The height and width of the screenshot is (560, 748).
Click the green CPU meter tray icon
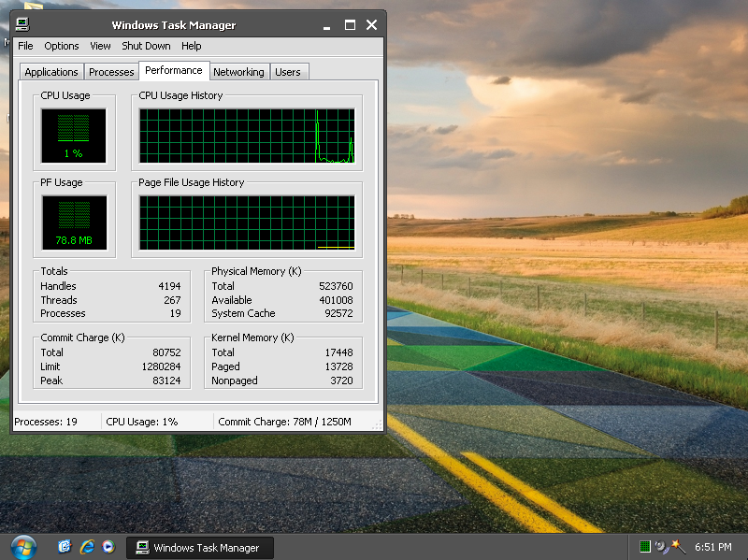click(645, 547)
